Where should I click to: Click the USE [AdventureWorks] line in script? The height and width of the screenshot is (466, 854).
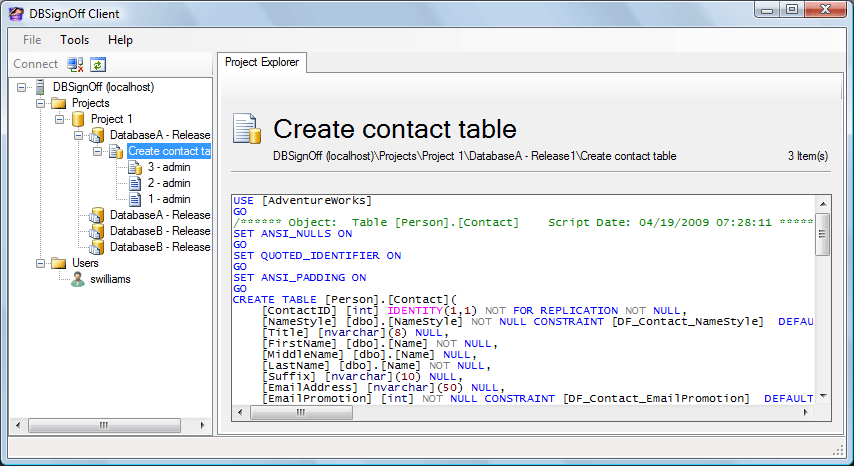click(302, 200)
